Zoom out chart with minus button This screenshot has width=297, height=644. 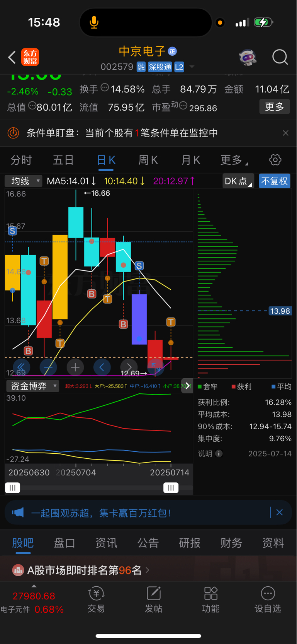click(x=48, y=367)
